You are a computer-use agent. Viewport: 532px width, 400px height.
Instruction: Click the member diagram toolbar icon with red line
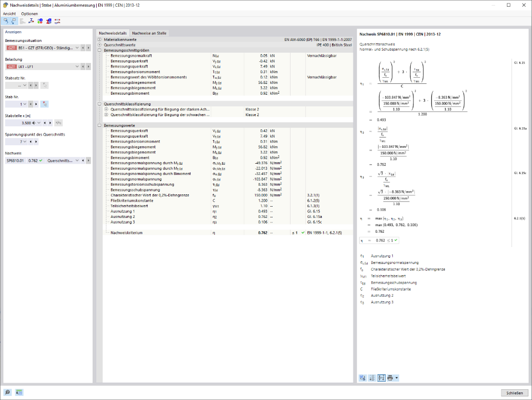(57, 21)
